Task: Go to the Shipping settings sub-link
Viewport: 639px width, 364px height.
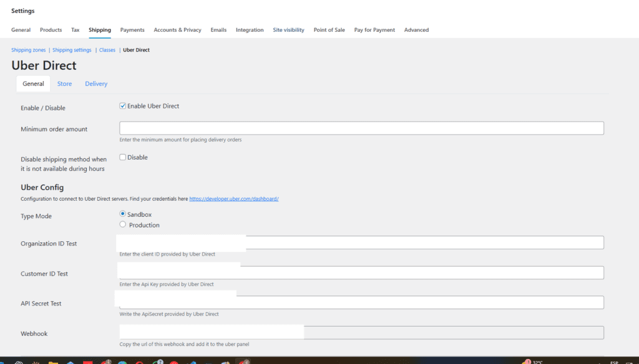Action: [x=72, y=50]
